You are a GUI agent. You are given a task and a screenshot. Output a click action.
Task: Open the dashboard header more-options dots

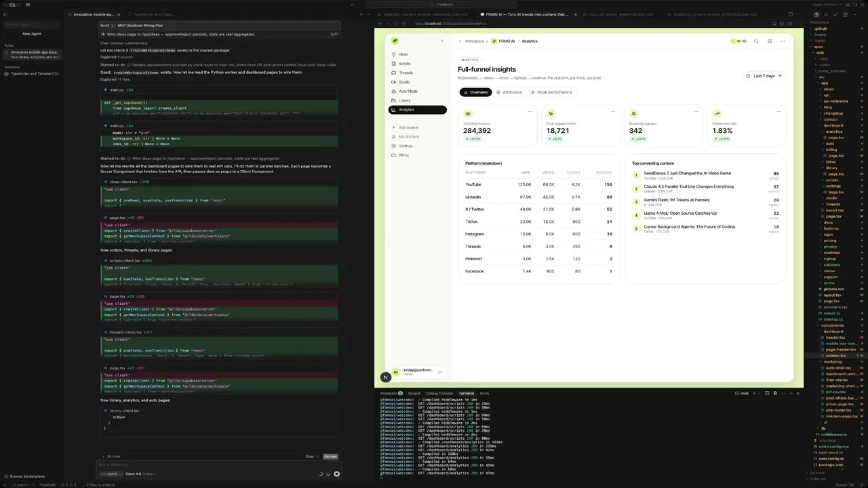(x=783, y=41)
